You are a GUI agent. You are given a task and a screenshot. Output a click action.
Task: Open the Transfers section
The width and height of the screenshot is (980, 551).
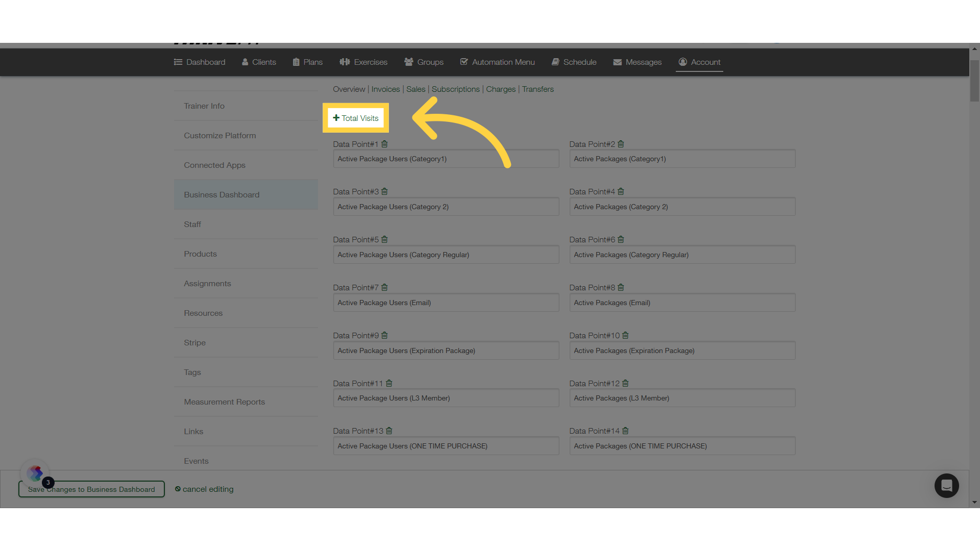[537, 89]
